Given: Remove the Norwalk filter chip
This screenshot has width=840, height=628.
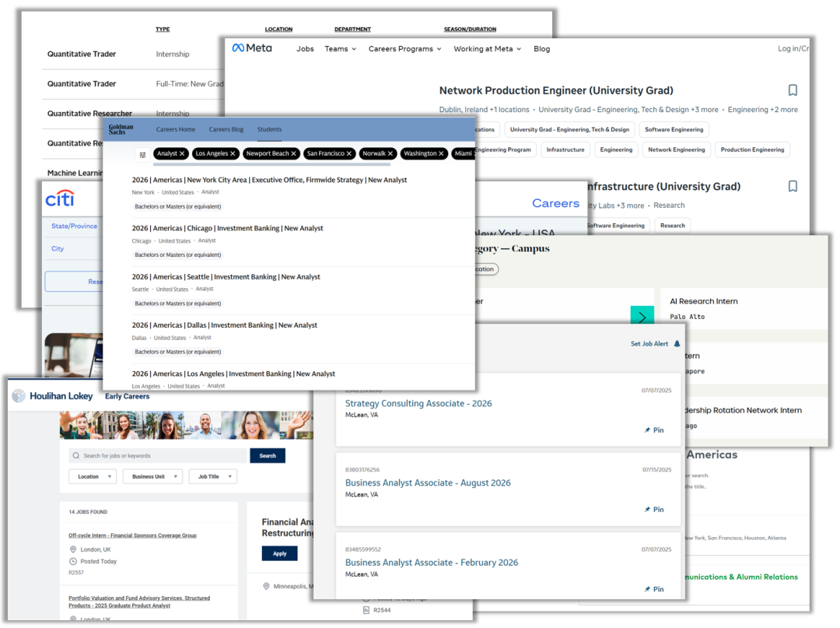Looking at the screenshot, I should click(x=390, y=154).
